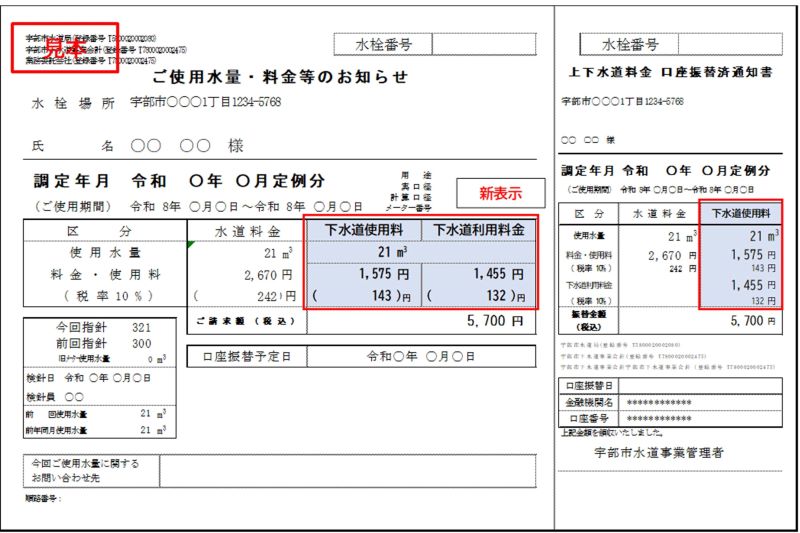Click the 用途 label above 実口径
Screen dimensions: 800x533
click(x=416, y=175)
